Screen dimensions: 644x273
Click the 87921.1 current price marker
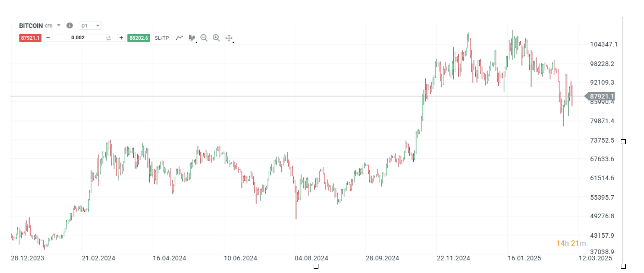[601, 96]
